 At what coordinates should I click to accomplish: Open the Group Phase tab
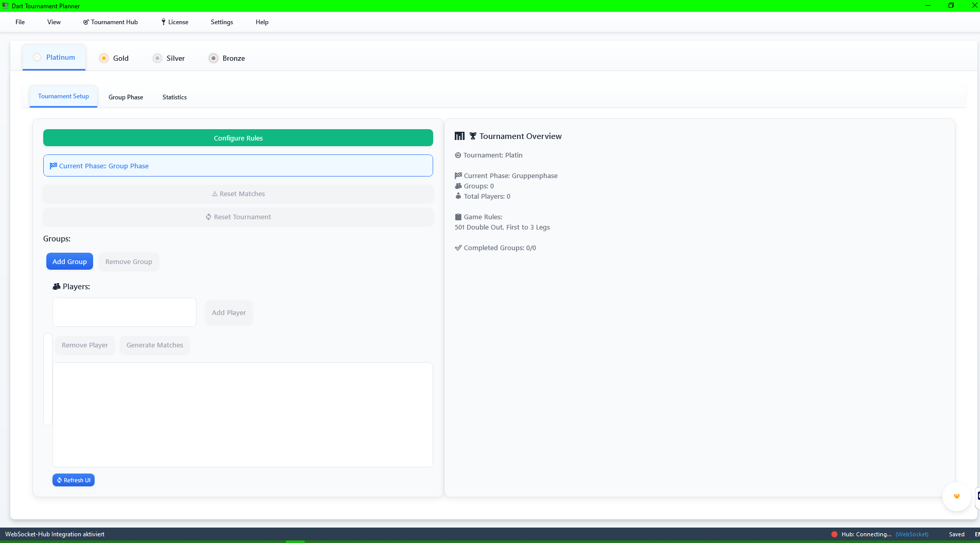(x=126, y=97)
